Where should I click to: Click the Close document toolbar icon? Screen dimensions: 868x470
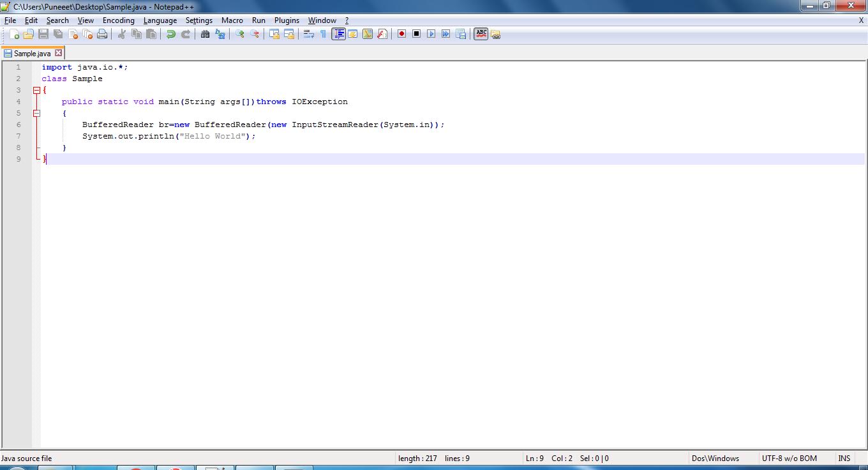pos(73,34)
